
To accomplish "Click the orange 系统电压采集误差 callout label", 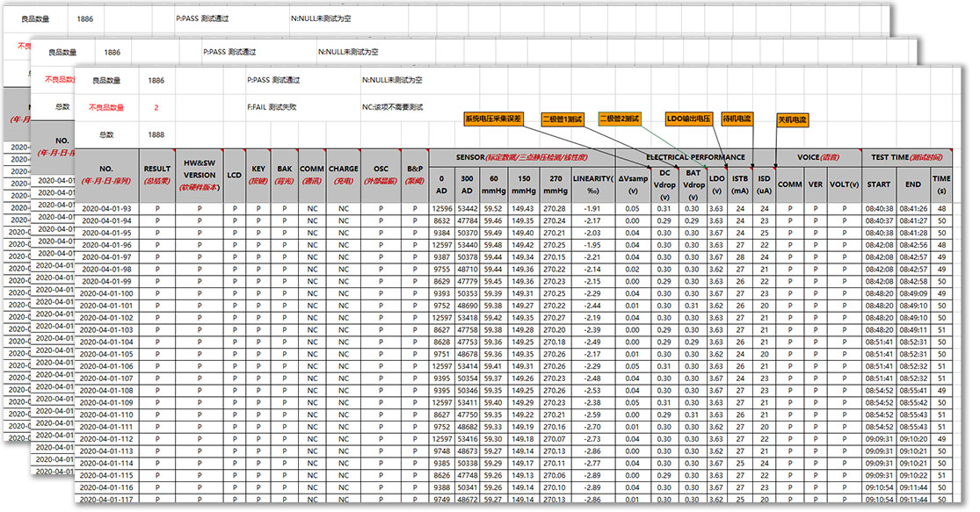I will coord(493,118).
